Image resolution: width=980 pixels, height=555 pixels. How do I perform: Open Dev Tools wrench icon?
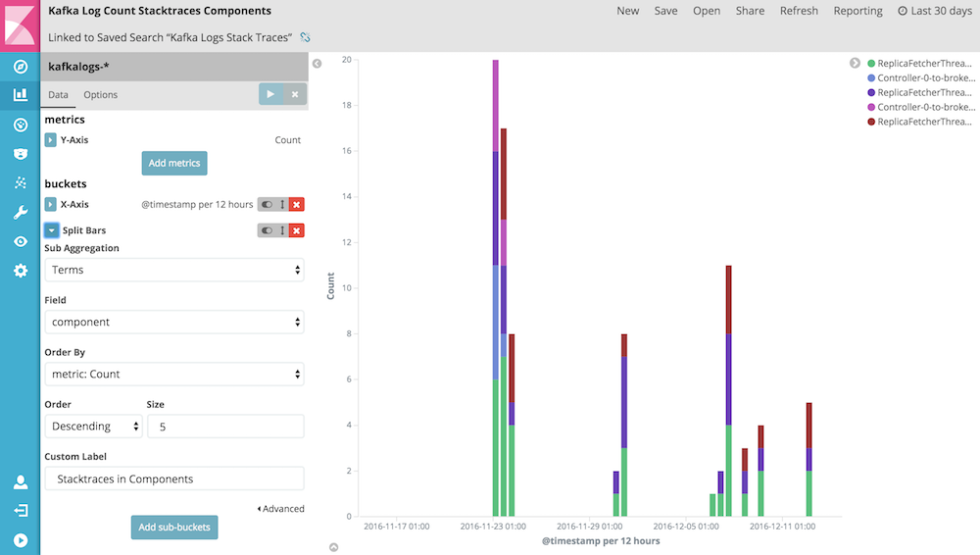click(20, 212)
